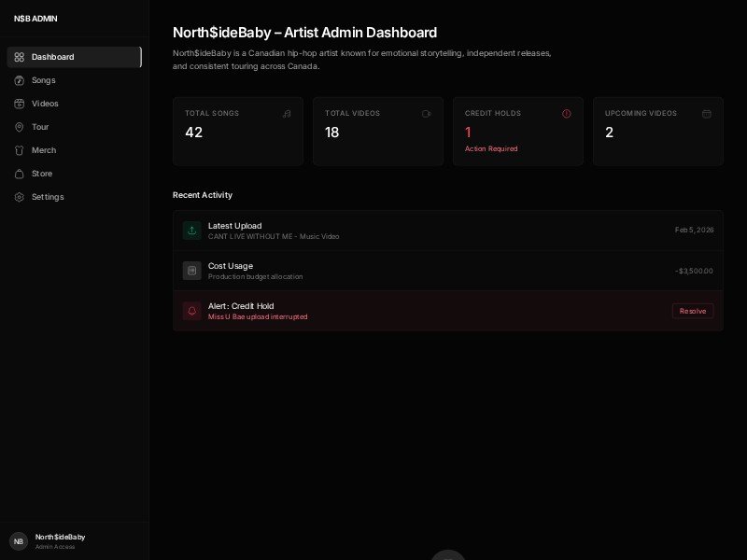747x560 pixels.
Task: Click the music note on Total Songs card
Action: 287,114
